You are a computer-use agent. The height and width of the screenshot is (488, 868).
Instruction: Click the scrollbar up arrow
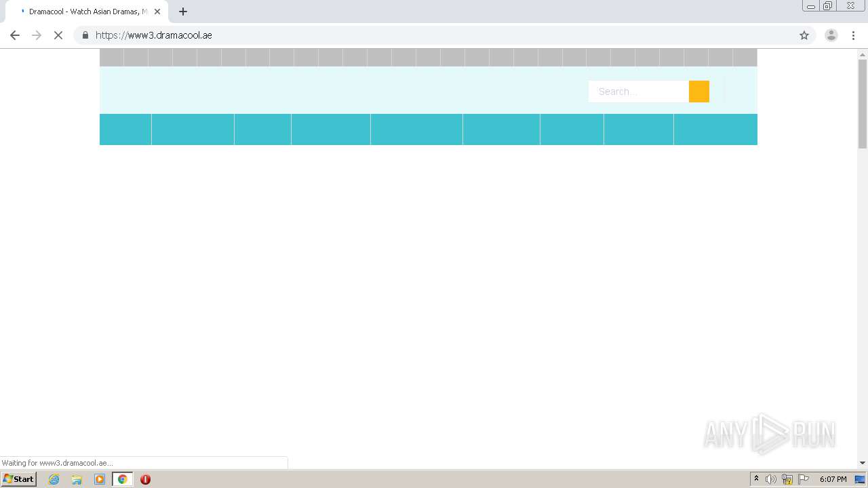tap(863, 54)
